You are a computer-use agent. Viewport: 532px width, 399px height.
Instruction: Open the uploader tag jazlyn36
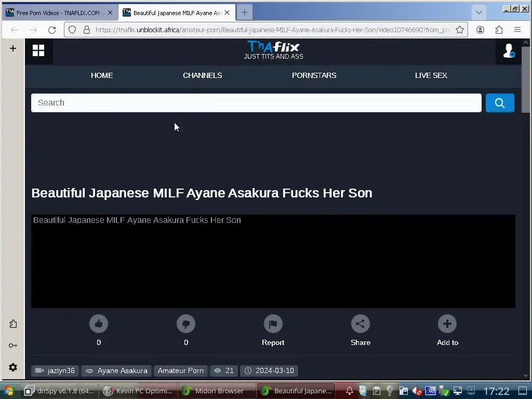click(55, 370)
